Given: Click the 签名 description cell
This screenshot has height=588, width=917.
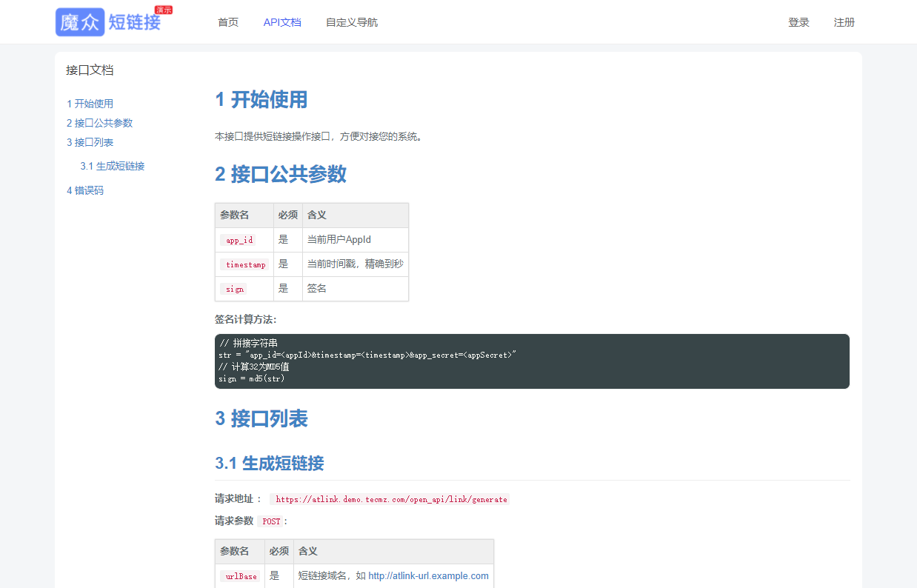Looking at the screenshot, I should 356,289.
